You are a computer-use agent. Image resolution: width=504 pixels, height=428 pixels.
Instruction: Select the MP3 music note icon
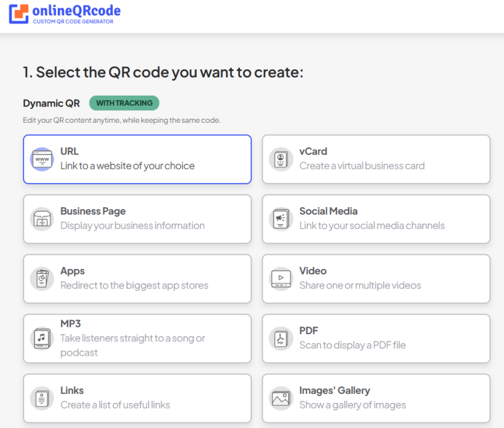[42, 339]
